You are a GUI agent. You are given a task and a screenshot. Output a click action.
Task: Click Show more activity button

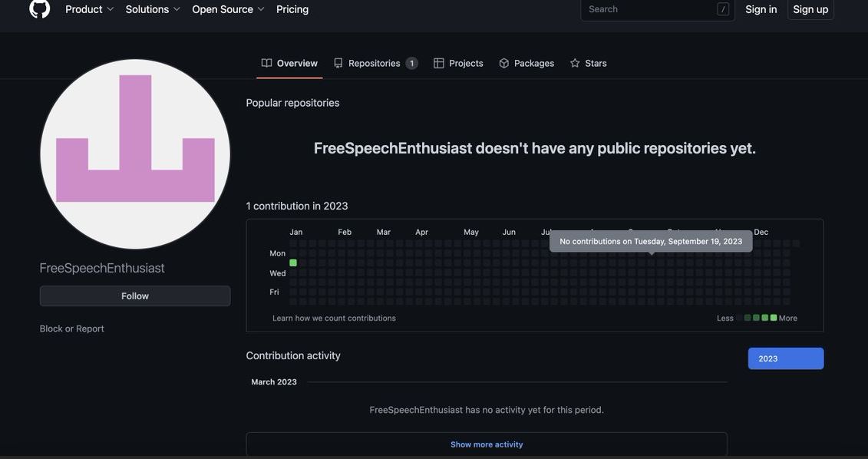[x=487, y=444]
